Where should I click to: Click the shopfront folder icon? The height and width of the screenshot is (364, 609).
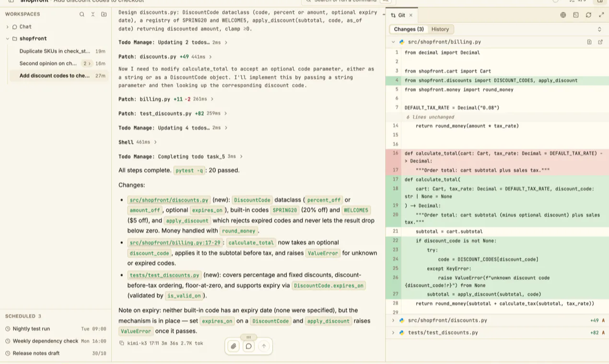(x=15, y=39)
